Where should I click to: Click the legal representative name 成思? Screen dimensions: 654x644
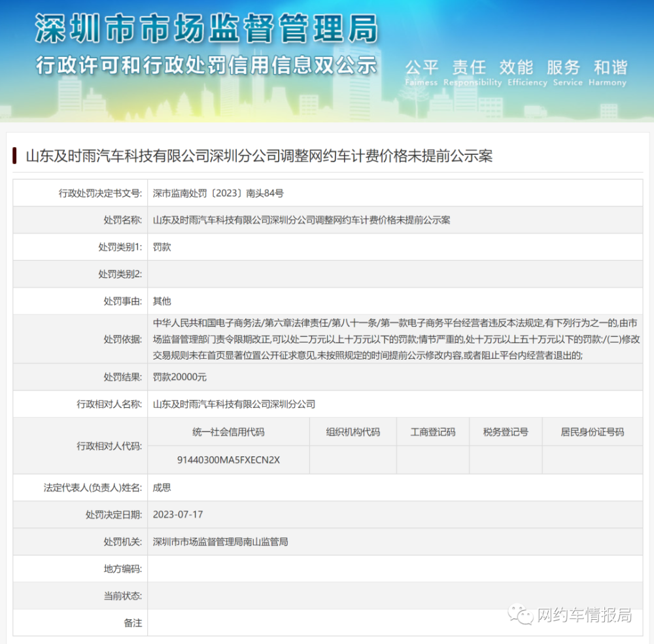162,488
